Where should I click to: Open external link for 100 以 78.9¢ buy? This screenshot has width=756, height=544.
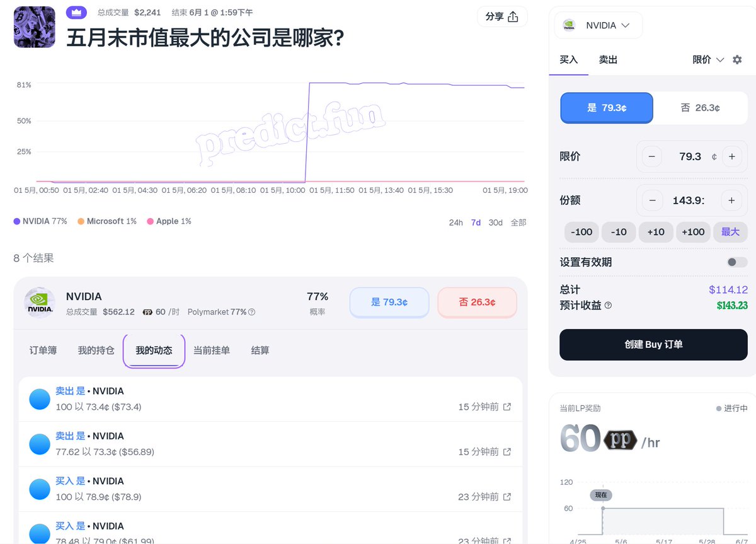[507, 497]
